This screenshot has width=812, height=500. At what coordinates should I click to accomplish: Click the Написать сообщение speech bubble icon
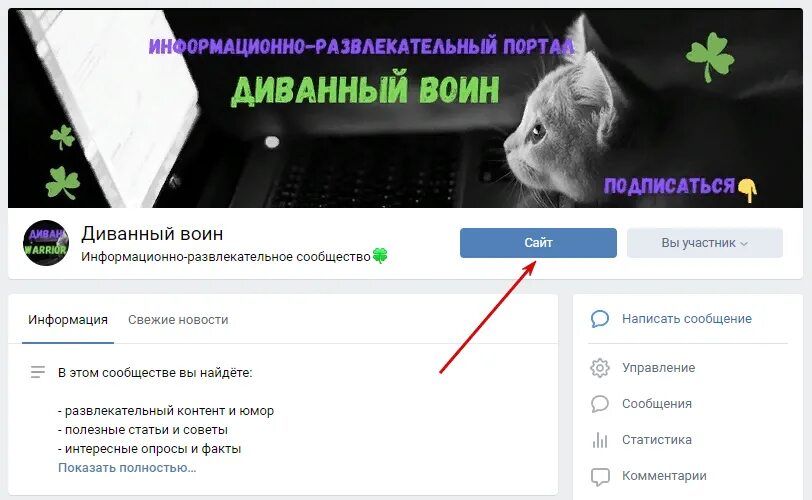click(x=600, y=319)
